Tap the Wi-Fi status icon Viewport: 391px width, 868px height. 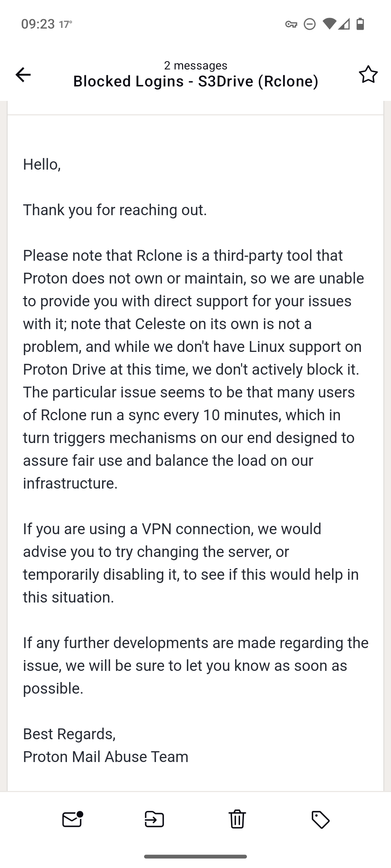pos(329,24)
